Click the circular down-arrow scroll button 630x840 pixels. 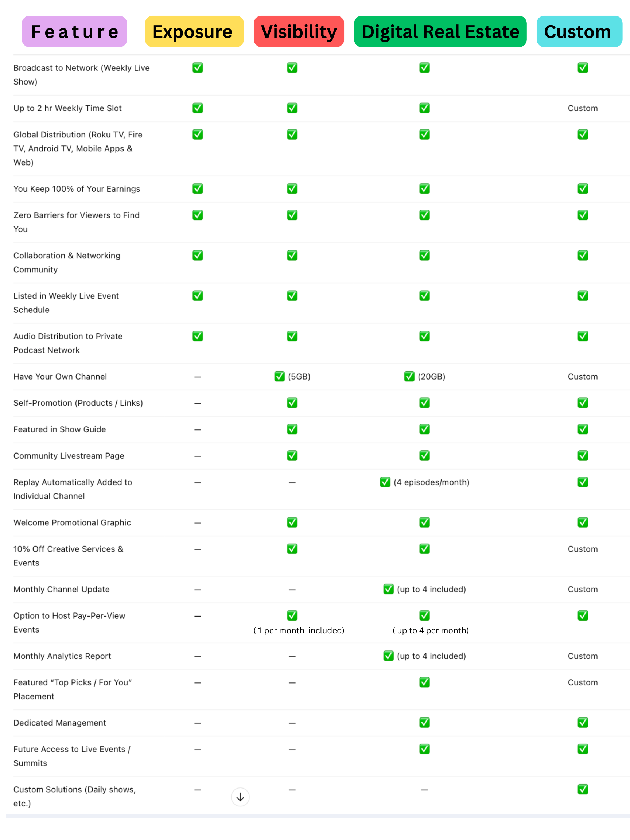click(x=240, y=797)
